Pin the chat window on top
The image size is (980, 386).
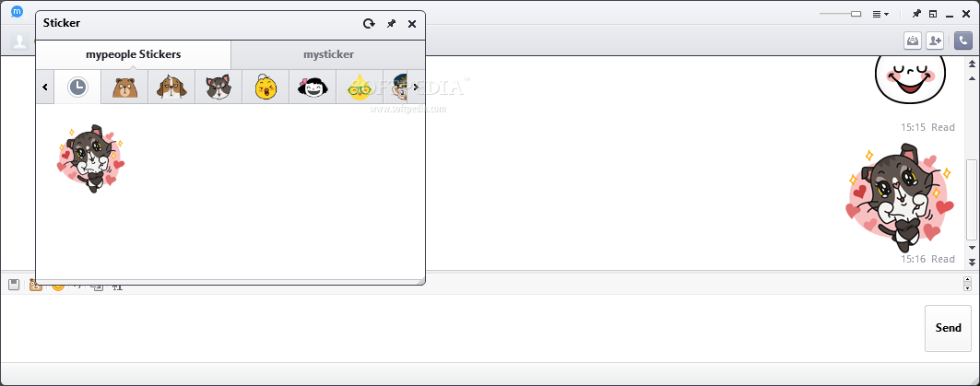point(916,13)
